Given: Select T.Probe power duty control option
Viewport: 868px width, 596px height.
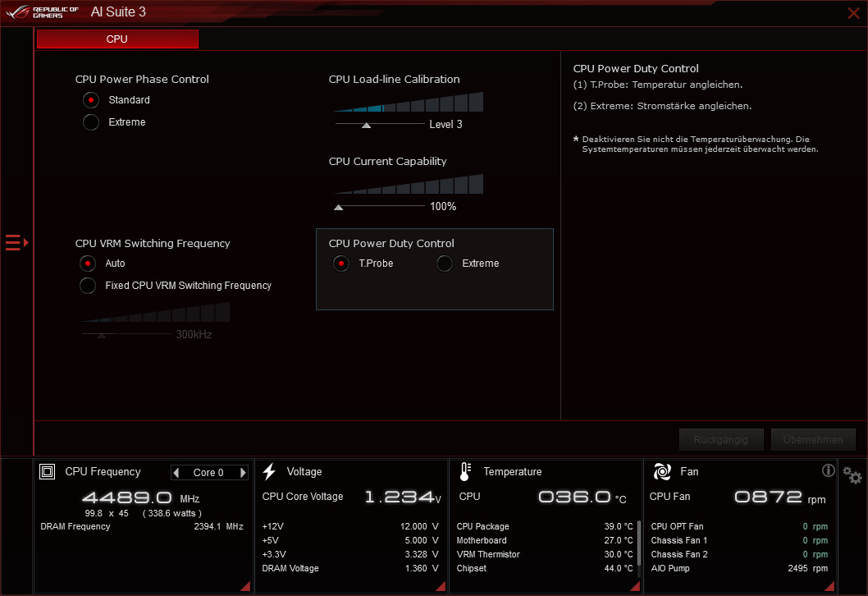Looking at the screenshot, I should tap(341, 264).
